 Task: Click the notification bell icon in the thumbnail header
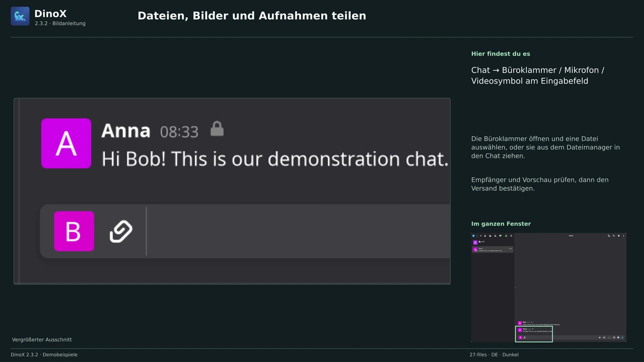(x=619, y=236)
